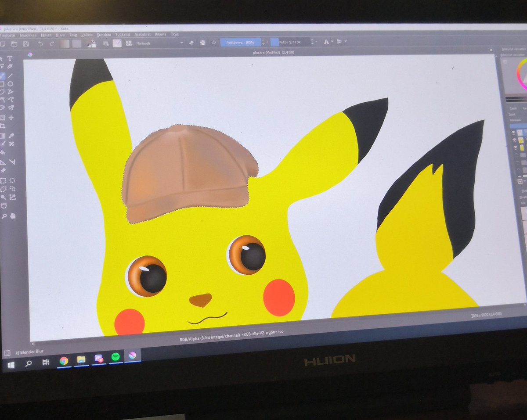Select the Elliptical Selection tool
The width and height of the screenshot is (527, 420).
pyautogui.click(x=12, y=180)
